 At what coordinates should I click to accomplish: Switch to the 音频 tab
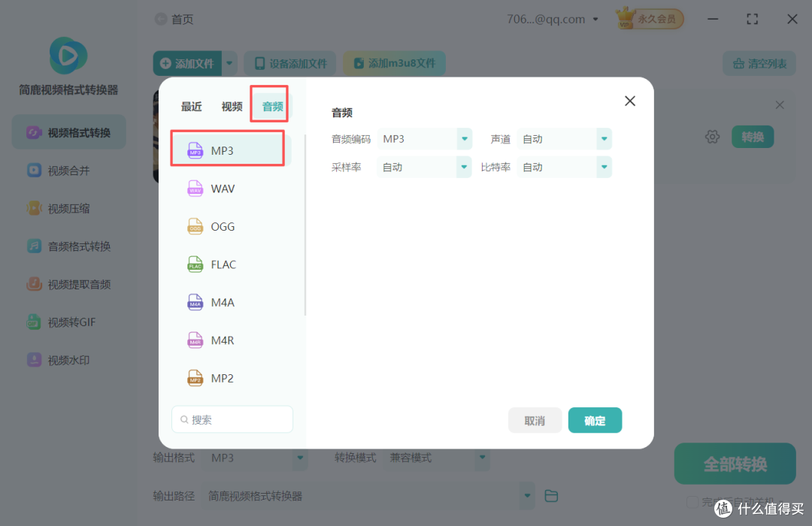(272, 107)
